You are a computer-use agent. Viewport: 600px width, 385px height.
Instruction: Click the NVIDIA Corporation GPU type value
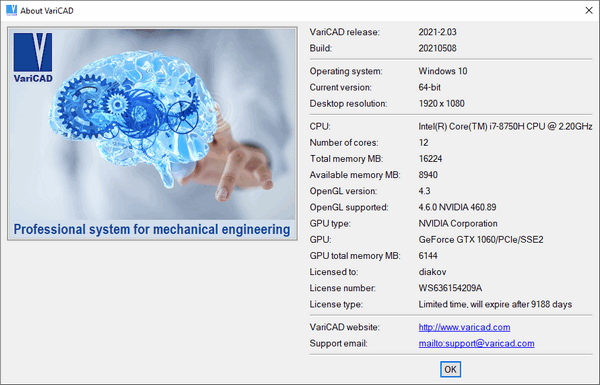(x=458, y=223)
